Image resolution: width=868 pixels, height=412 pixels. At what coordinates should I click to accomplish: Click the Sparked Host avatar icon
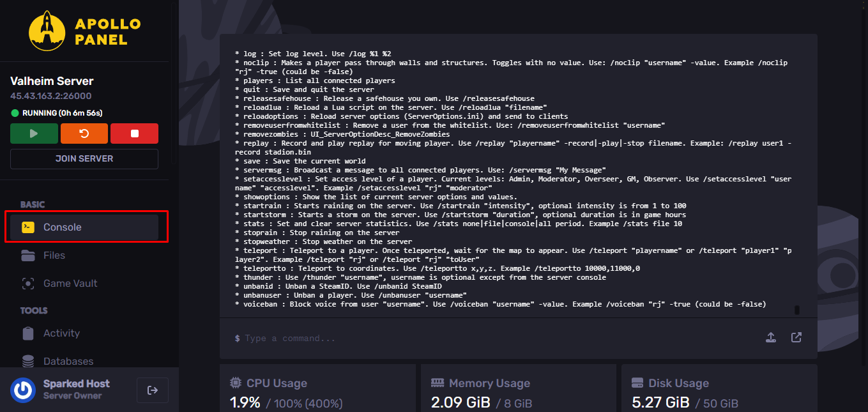(23, 390)
